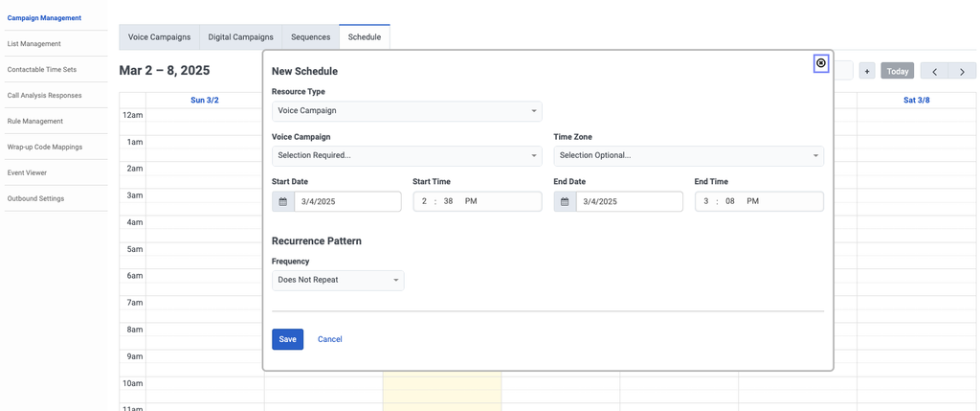The height and width of the screenshot is (411, 980).
Task: Go to next week arrow
Action: coord(962,71)
